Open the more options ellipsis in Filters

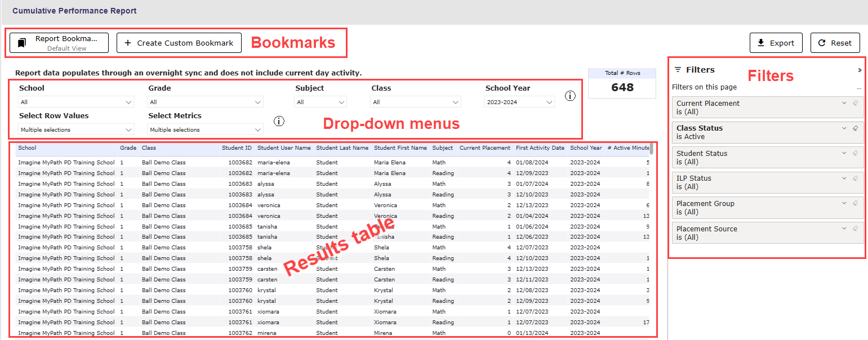pyautogui.click(x=858, y=88)
